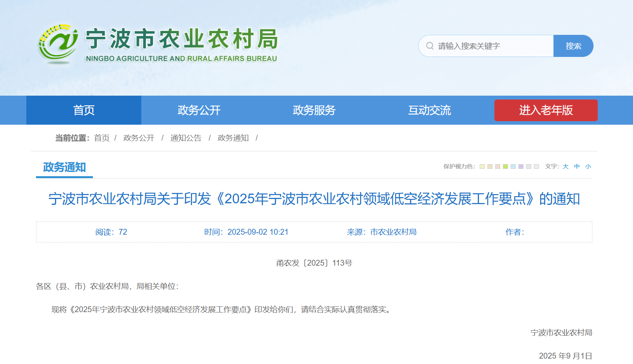This screenshot has height=364, width=633.
Task: Choose the light blue eye-protection swatch
Action: pyautogui.click(x=513, y=167)
